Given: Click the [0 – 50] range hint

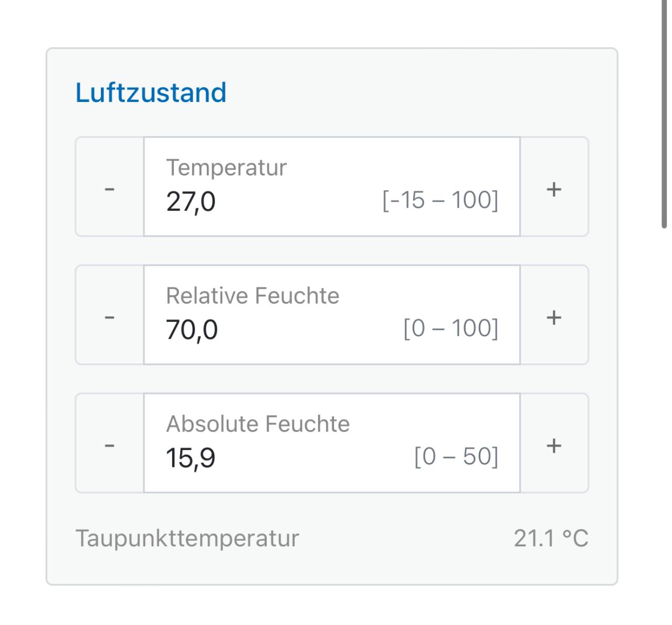Looking at the screenshot, I should point(456,456).
